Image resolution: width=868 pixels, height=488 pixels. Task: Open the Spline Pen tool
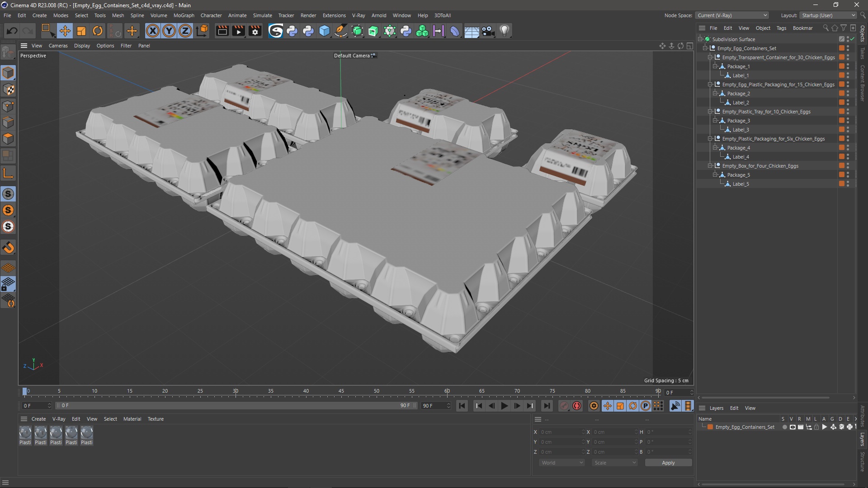point(341,31)
